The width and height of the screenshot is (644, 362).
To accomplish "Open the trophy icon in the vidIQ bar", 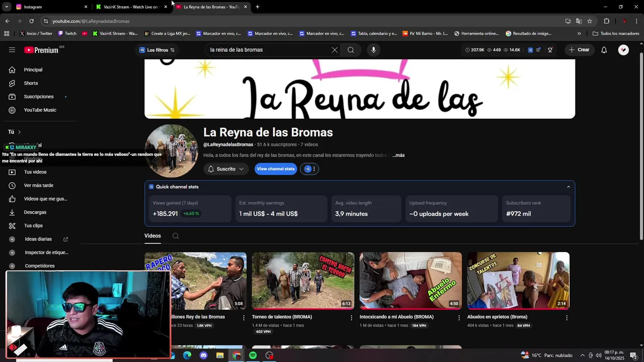I will pos(550,50).
